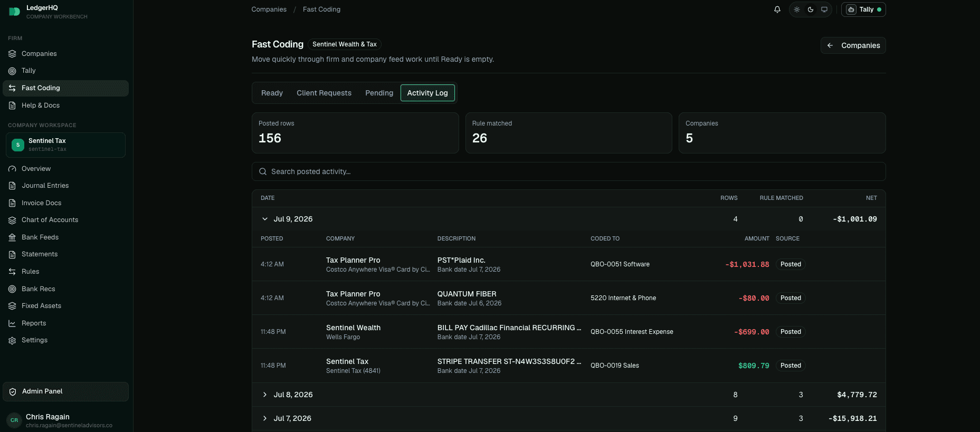This screenshot has width=980, height=432.
Task: Click the Settings gear icon
Action: coord(12,340)
